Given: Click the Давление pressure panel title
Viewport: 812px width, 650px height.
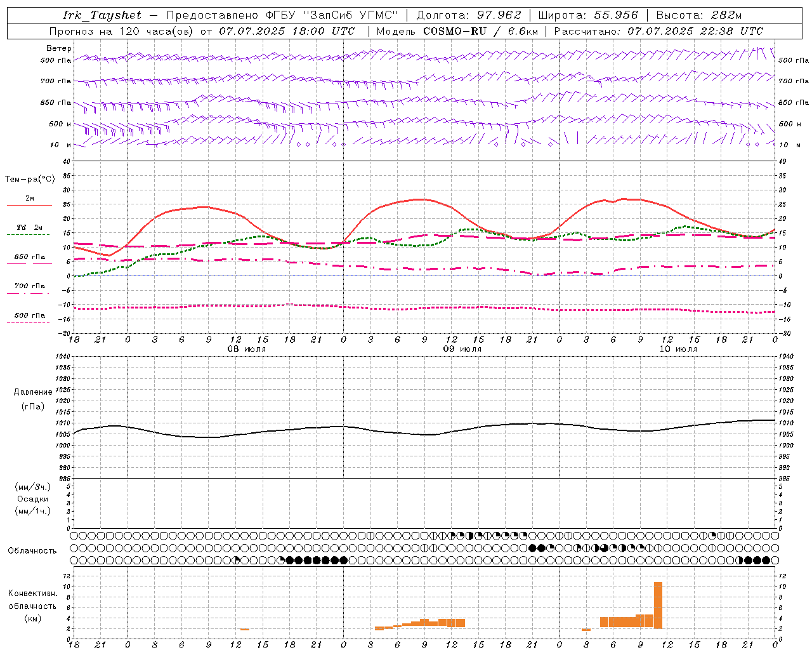Looking at the screenshot, I should click(x=33, y=392).
